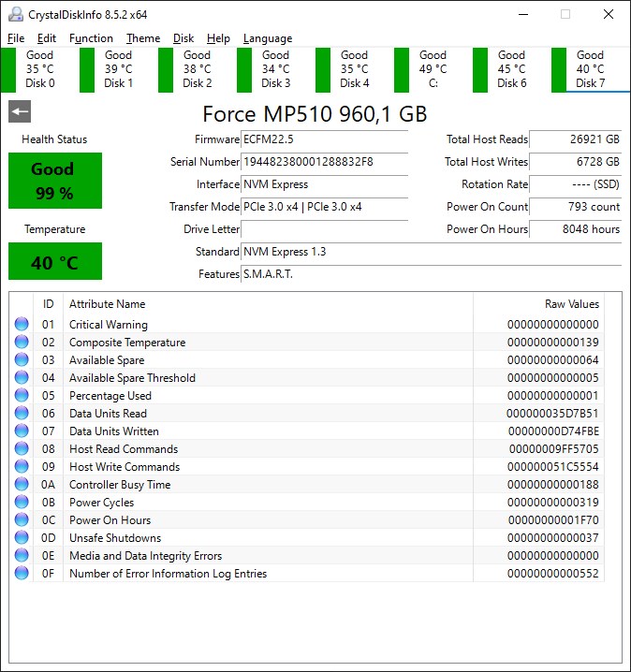Viewport: 631px width, 672px height.
Task: Click the Firmware field ECFM22.5
Action: (325, 139)
